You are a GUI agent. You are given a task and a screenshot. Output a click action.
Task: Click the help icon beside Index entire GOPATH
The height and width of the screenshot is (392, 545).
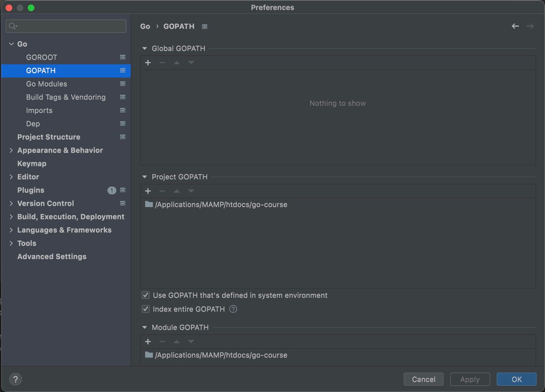click(x=233, y=309)
